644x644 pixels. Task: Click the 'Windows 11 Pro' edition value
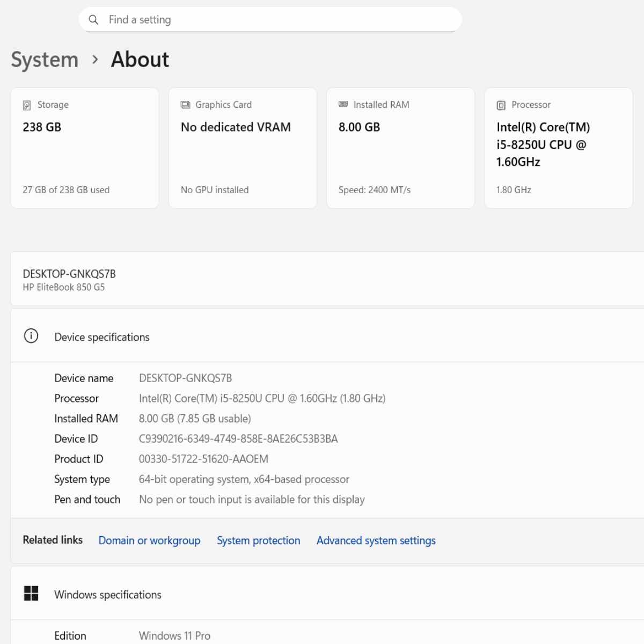pos(174,635)
